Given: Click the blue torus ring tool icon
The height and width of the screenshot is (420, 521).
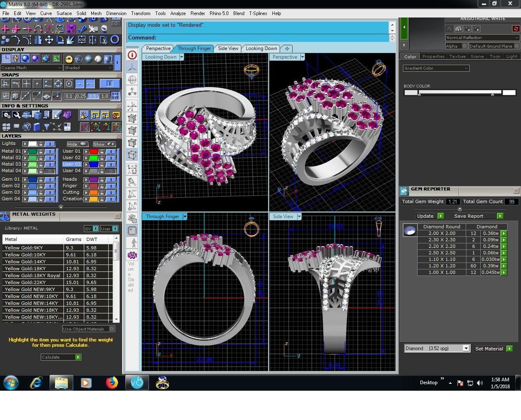Looking at the screenshot, I should pos(115,40).
